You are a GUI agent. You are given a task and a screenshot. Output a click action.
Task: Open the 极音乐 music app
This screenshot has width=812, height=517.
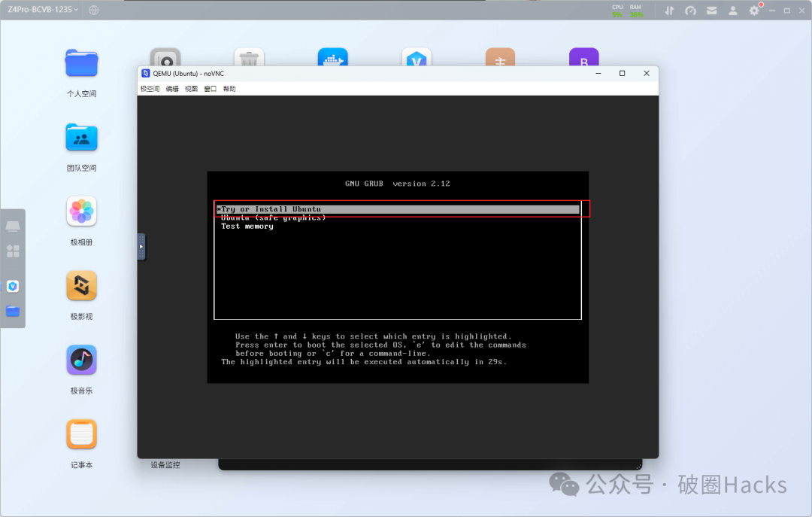click(81, 360)
